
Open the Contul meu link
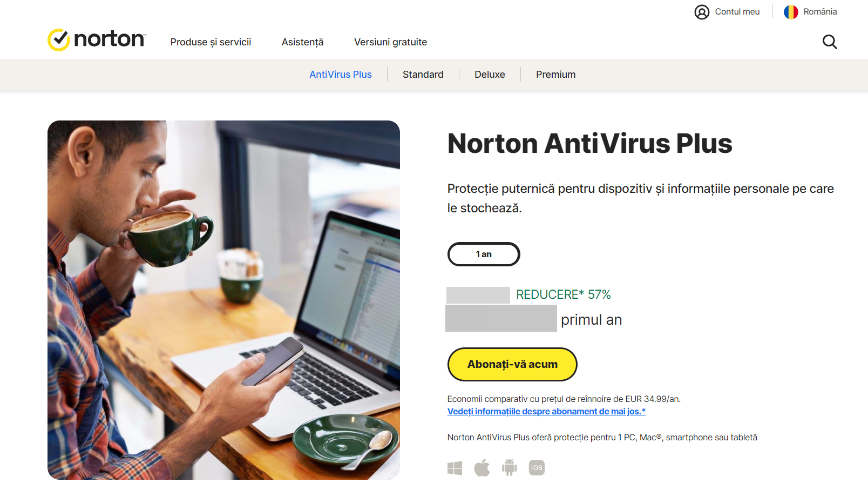[737, 12]
